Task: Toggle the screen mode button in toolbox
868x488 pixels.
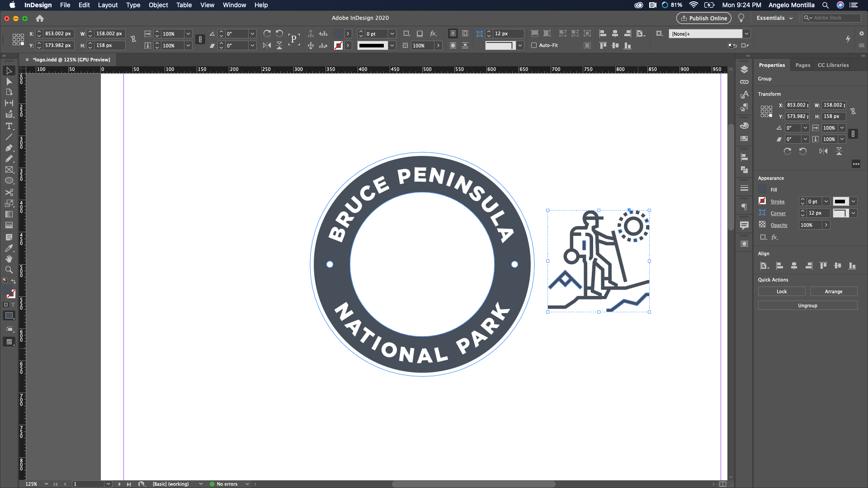Action: [9, 342]
